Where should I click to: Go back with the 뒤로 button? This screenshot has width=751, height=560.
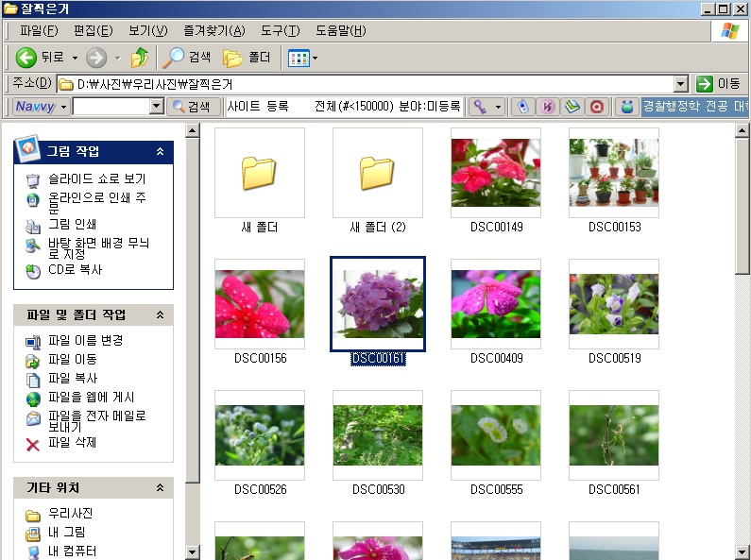pyautogui.click(x=40, y=58)
